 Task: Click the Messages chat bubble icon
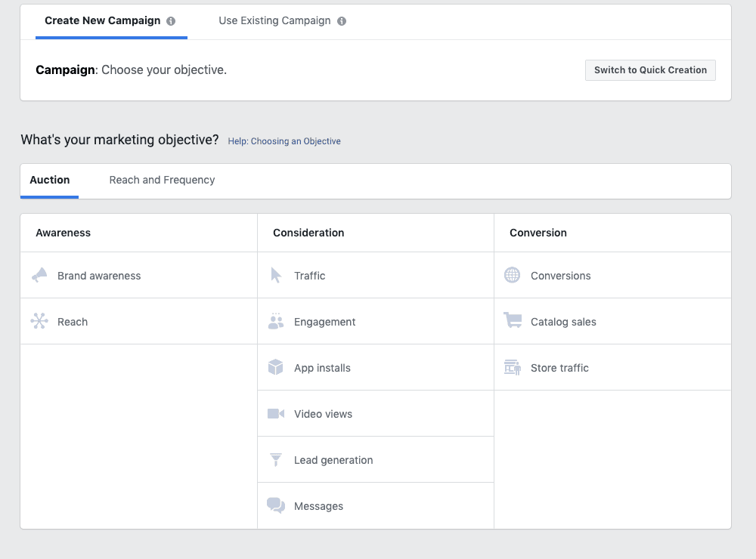(276, 506)
